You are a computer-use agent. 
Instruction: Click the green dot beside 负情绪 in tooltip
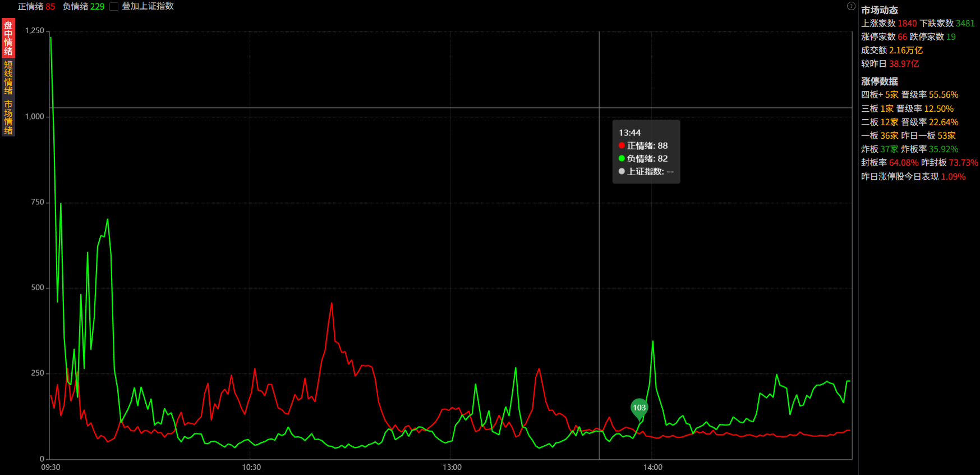pos(622,158)
